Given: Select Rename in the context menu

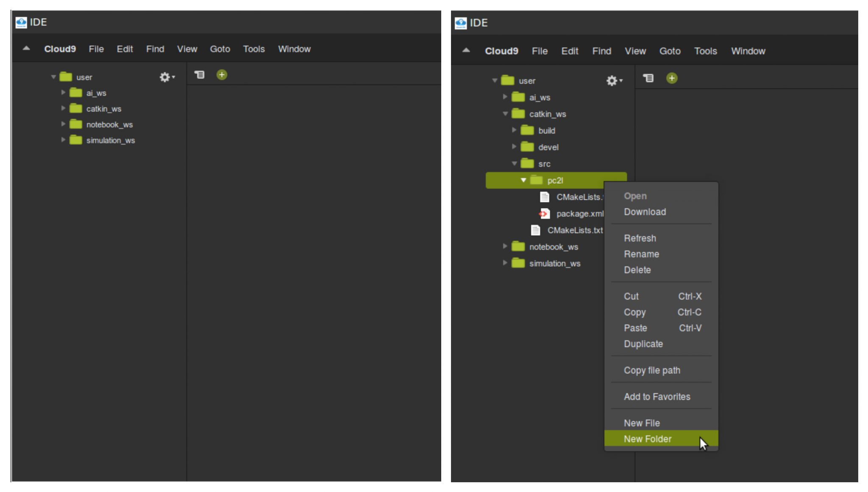Looking at the screenshot, I should [x=641, y=254].
